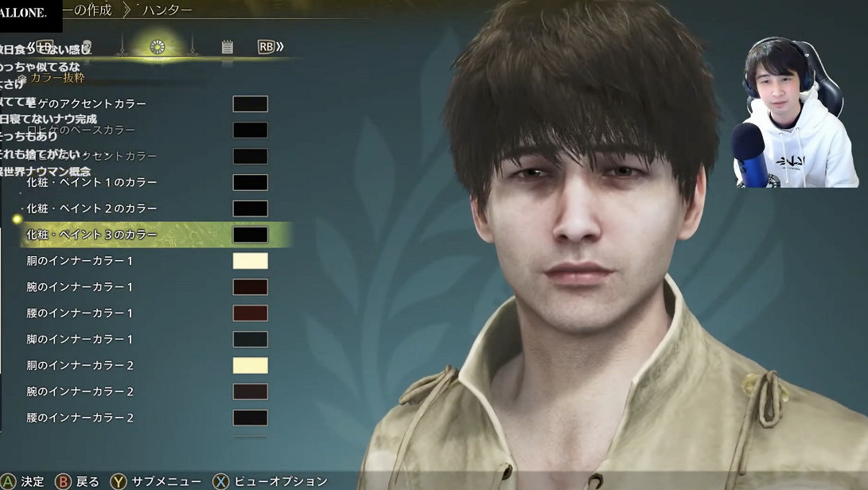Select the 腕のインナーカラー 2 label

(x=80, y=391)
